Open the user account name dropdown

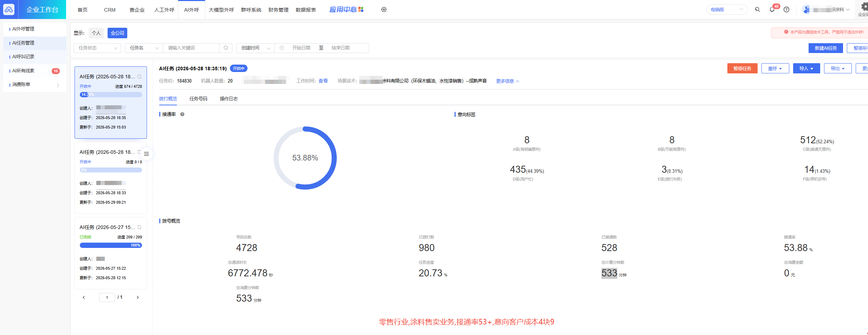[x=831, y=9]
